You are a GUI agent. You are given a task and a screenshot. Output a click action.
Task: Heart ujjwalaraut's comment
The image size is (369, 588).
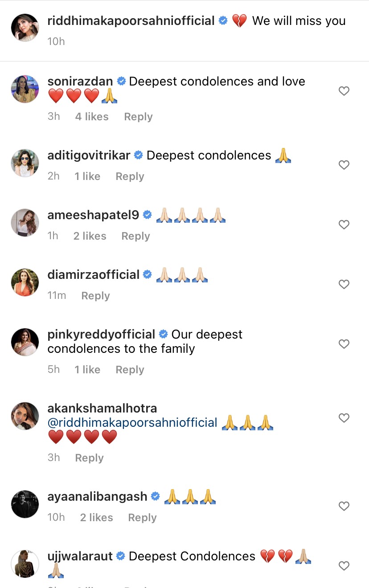(344, 566)
